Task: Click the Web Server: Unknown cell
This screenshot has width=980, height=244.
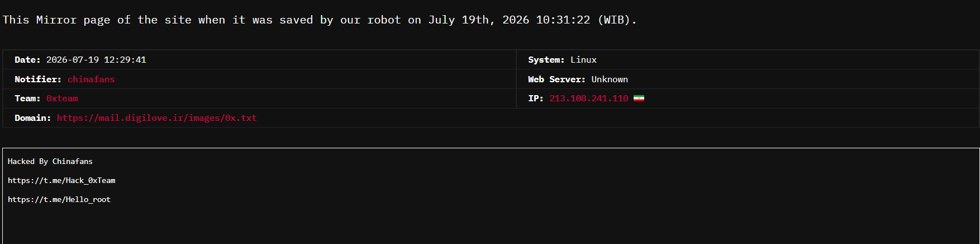Action: pyautogui.click(x=748, y=79)
